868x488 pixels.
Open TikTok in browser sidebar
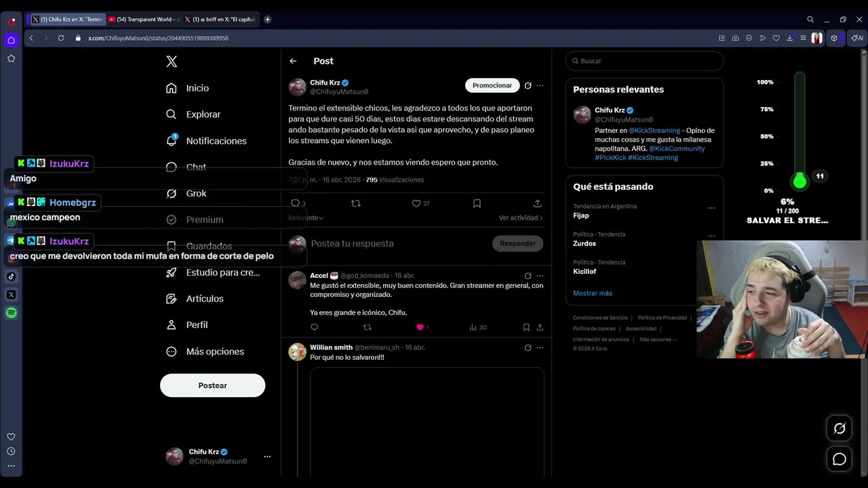(11, 277)
